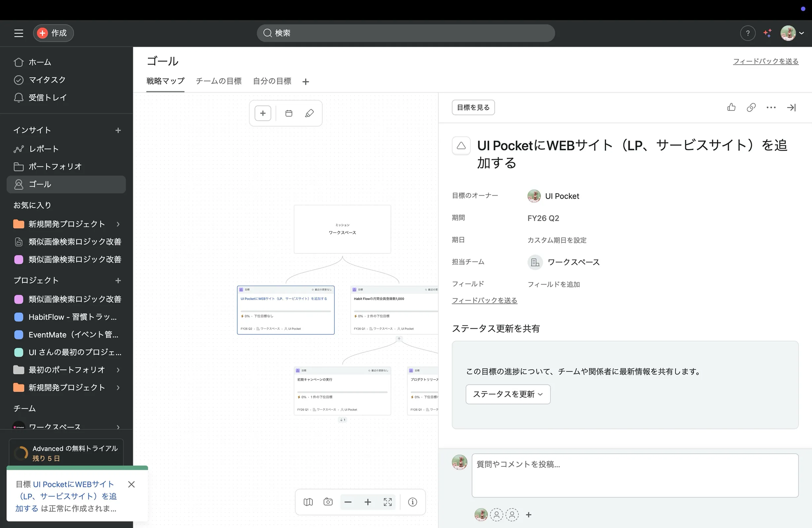The height and width of the screenshot is (528, 812).
Task: Open ポートフォリオ in sidebar
Action: click(67, 166)
